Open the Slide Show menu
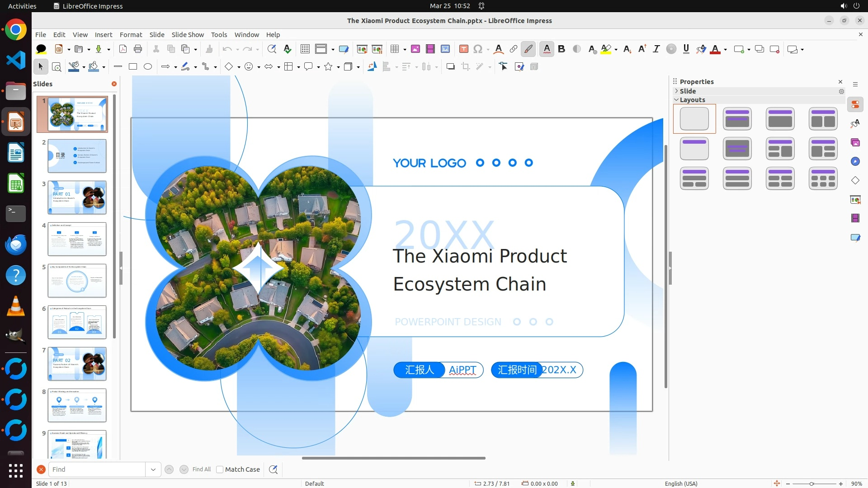This screenshot has width=868, height=488. (x=188, y=35)
